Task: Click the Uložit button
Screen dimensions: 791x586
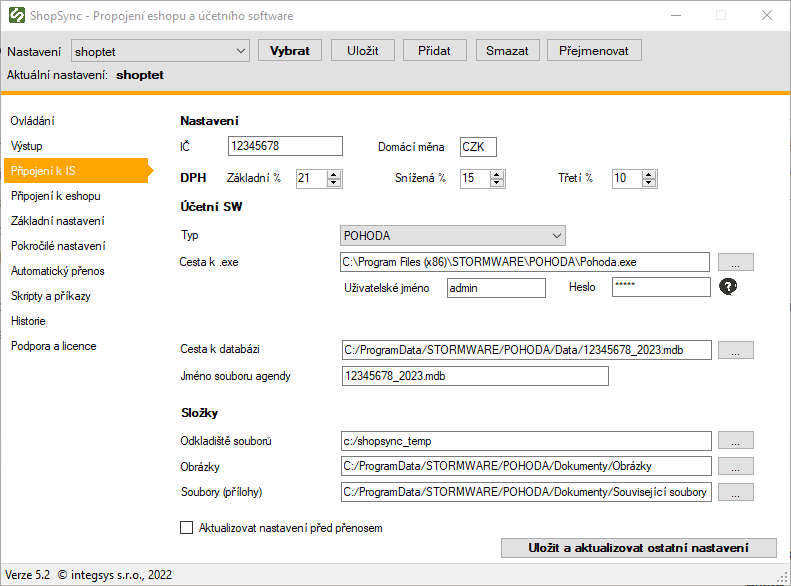Action: (363, 50)
